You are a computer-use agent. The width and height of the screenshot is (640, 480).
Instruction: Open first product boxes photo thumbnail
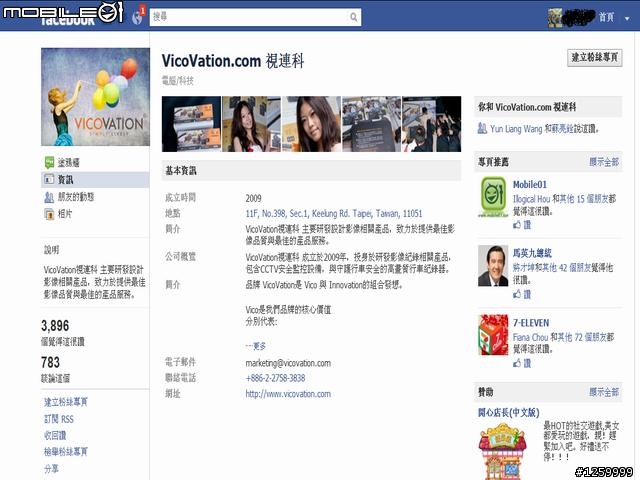(191, 124)
